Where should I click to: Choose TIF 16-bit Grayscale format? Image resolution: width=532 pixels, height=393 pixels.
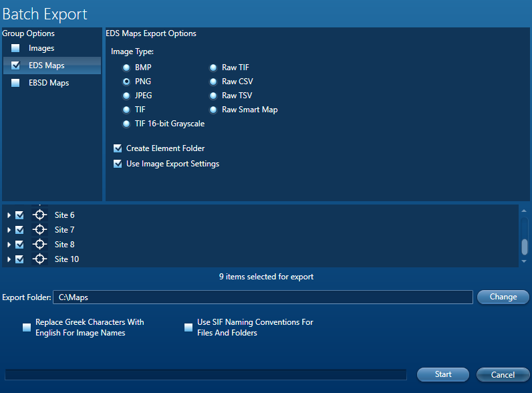(126, 124)
